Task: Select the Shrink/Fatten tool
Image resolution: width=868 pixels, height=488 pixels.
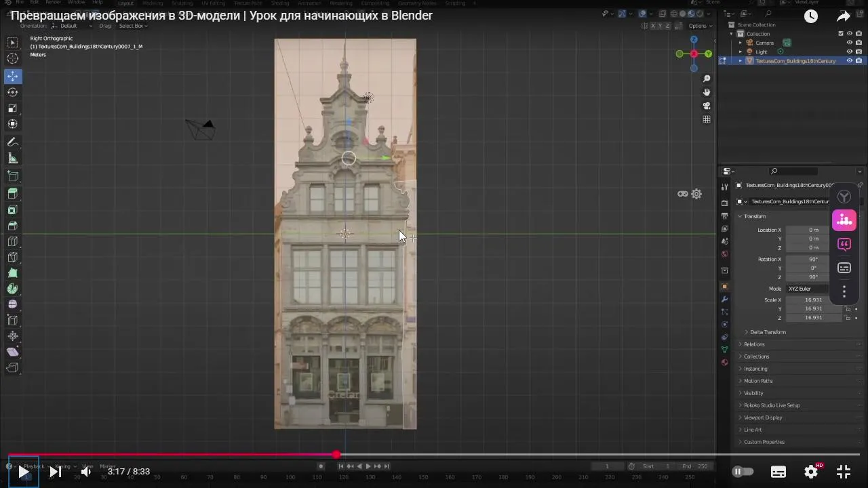Action: pos(13,336)
